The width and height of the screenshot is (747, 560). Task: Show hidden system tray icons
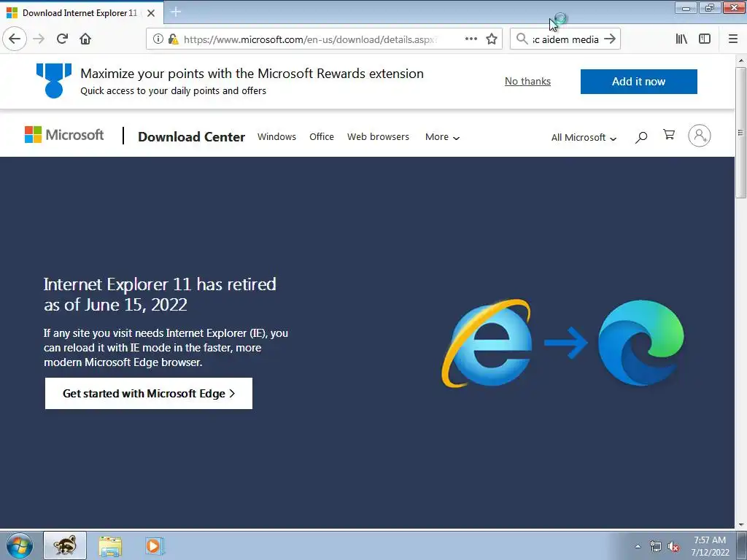tap(638, 546)
